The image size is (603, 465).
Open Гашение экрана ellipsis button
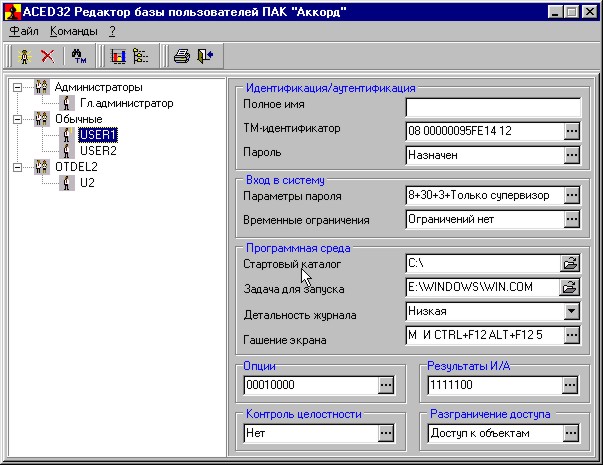point(571,335)
